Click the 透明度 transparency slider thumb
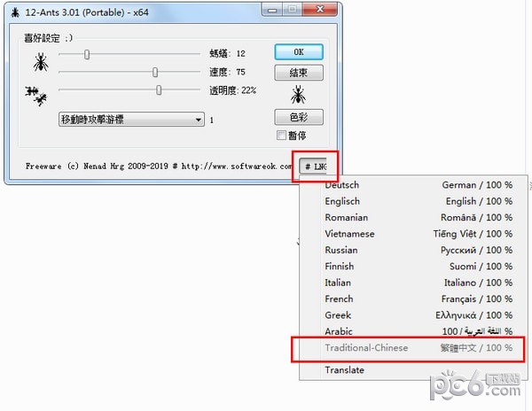 coord(159,89)
